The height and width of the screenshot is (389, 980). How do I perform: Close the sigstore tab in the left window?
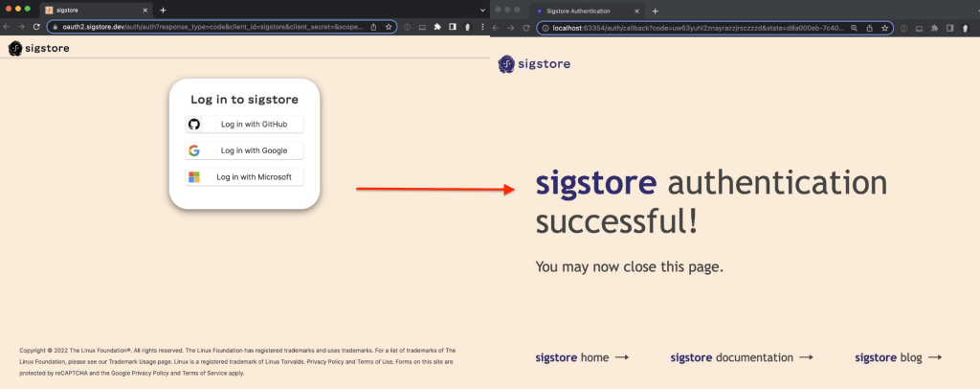coord(145,10)
